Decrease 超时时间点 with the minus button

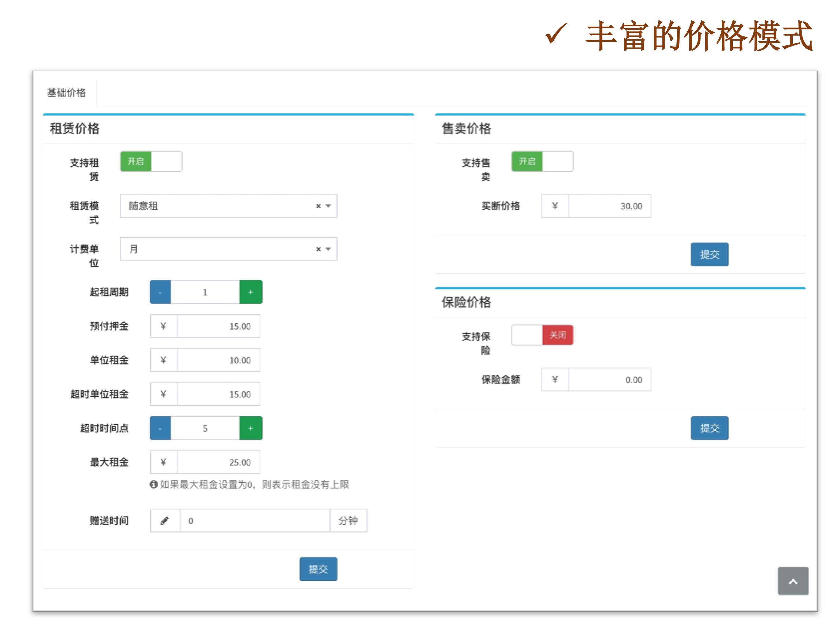point(160,428)
